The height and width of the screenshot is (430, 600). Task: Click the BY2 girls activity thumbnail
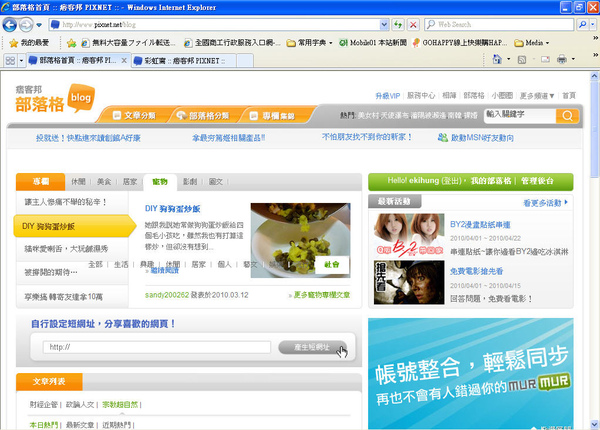point(409,235)
